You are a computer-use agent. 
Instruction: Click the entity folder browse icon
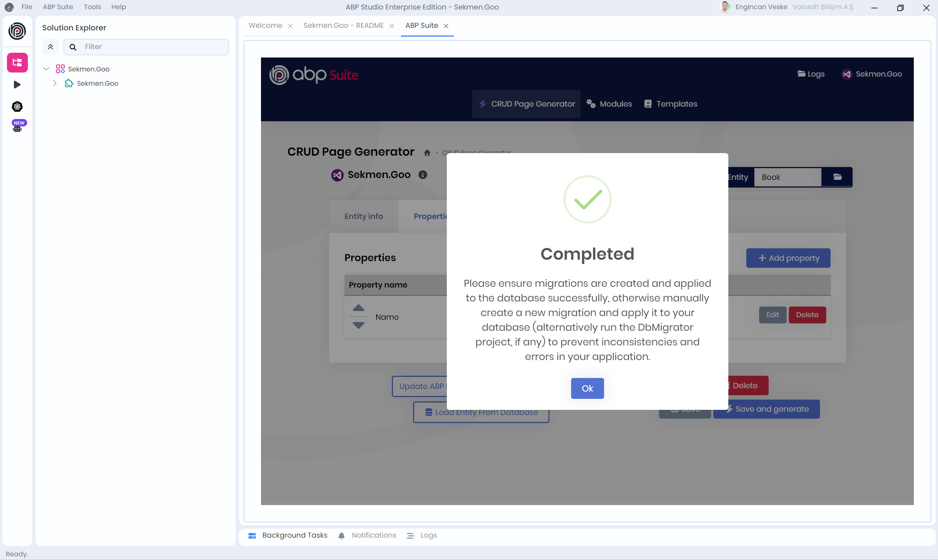click(x=837, y=177)
